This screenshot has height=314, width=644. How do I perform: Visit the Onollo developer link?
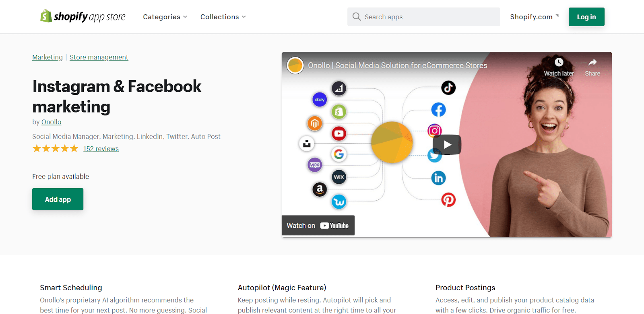[x=51, y=122]
